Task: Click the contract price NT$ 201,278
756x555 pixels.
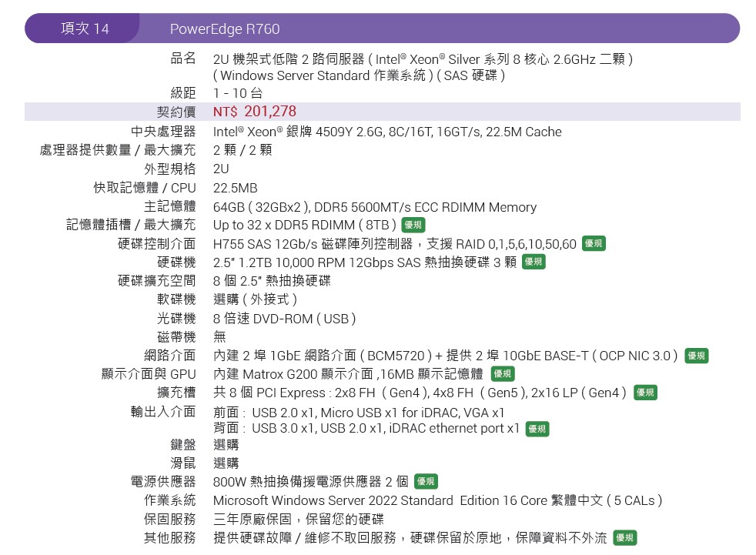Action: (x=255, y=112)
